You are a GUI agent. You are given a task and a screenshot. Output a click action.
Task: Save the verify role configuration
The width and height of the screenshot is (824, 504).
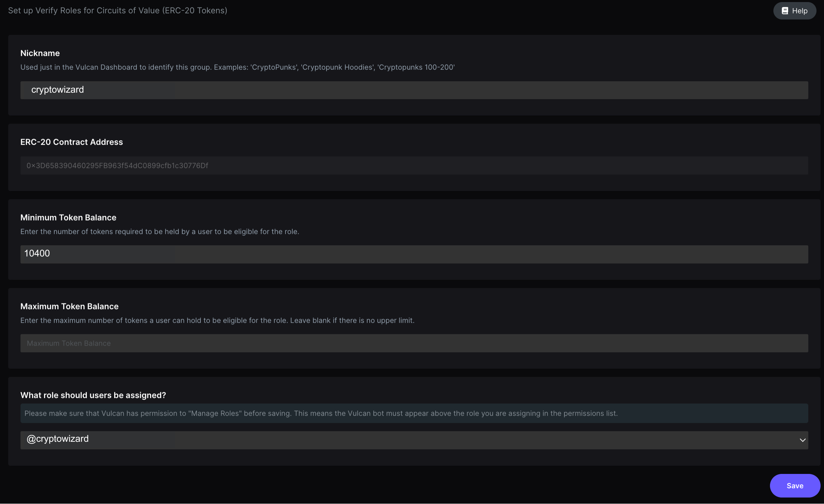pos(795,486)
